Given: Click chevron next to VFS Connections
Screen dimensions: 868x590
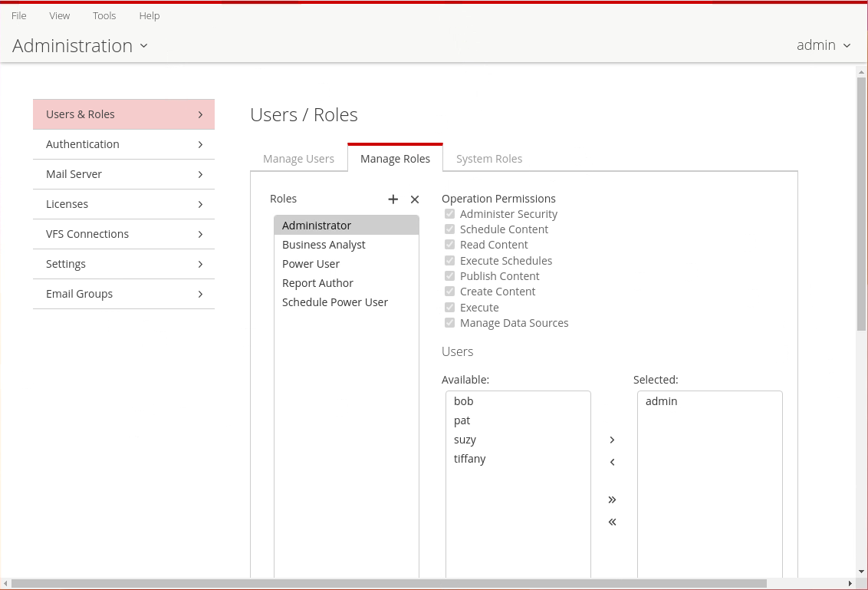Looking at the screenshot, I should coord(200,234).
